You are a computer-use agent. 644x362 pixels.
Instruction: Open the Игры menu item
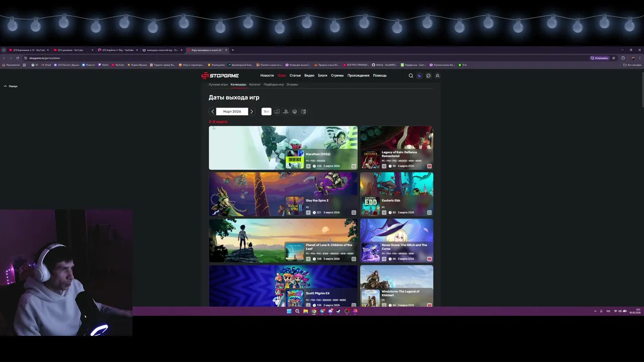click(282, 75)
